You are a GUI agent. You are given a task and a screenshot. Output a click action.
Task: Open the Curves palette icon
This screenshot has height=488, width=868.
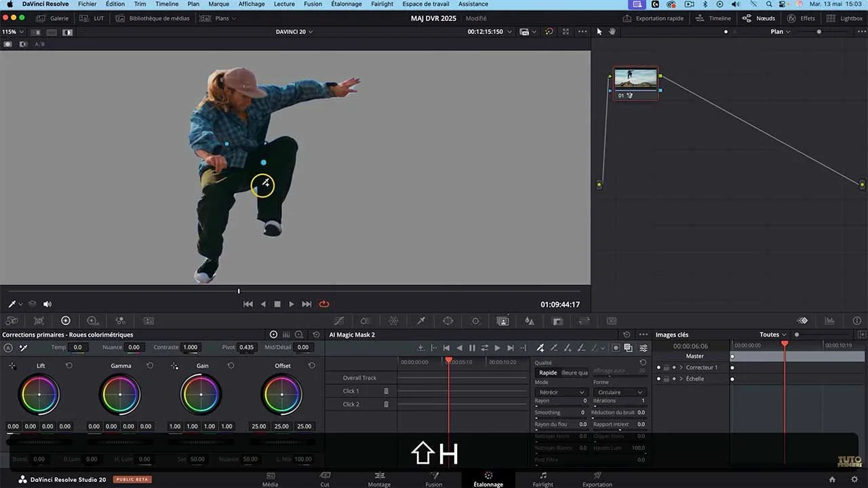[339, 320]
